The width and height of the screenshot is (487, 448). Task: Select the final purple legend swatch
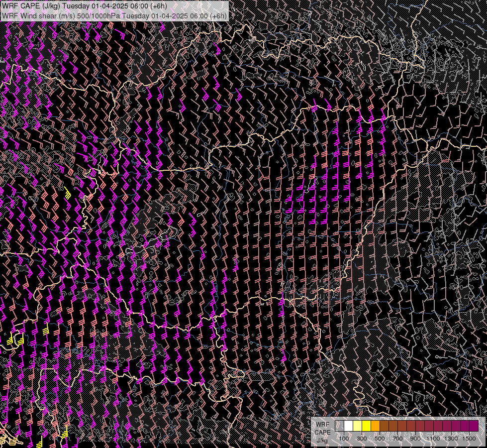coord(474,426)
